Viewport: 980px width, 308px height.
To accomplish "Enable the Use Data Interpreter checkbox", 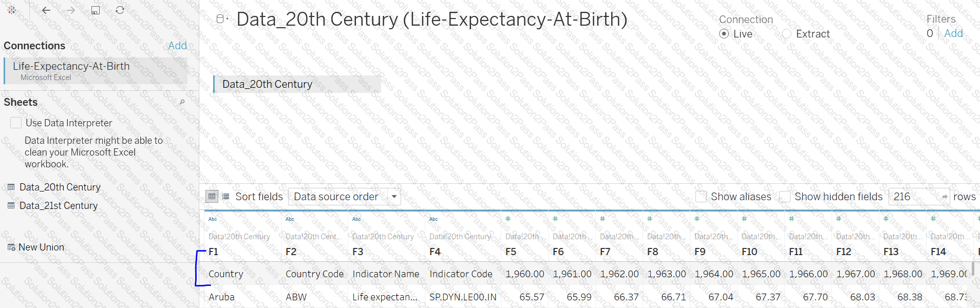I will [16, 123].
